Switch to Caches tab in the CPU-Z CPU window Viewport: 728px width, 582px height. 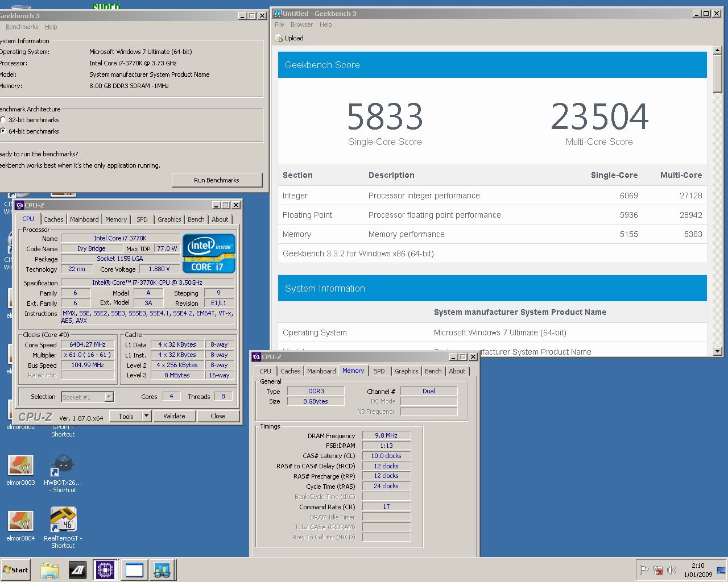point(53,219)
